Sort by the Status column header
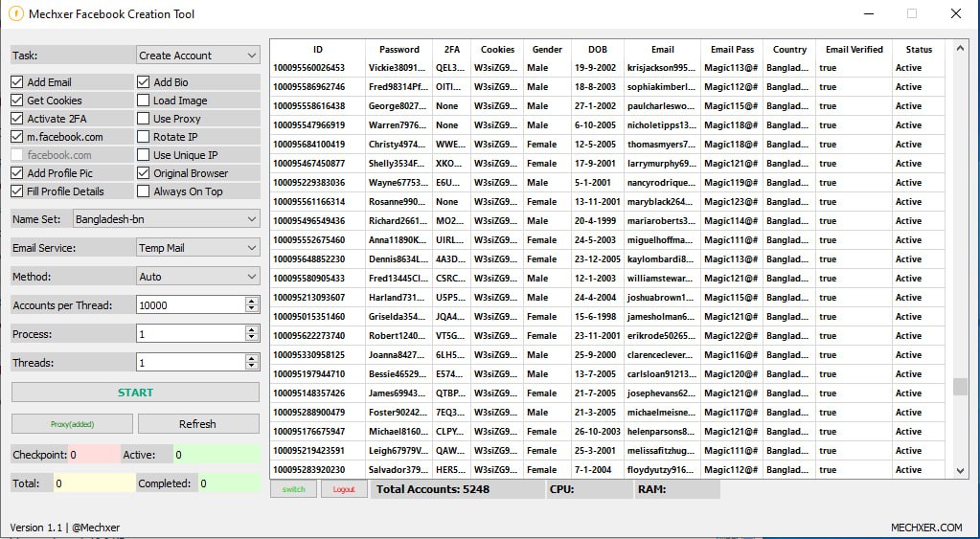980x539 pixels. [x=918, y=50]
